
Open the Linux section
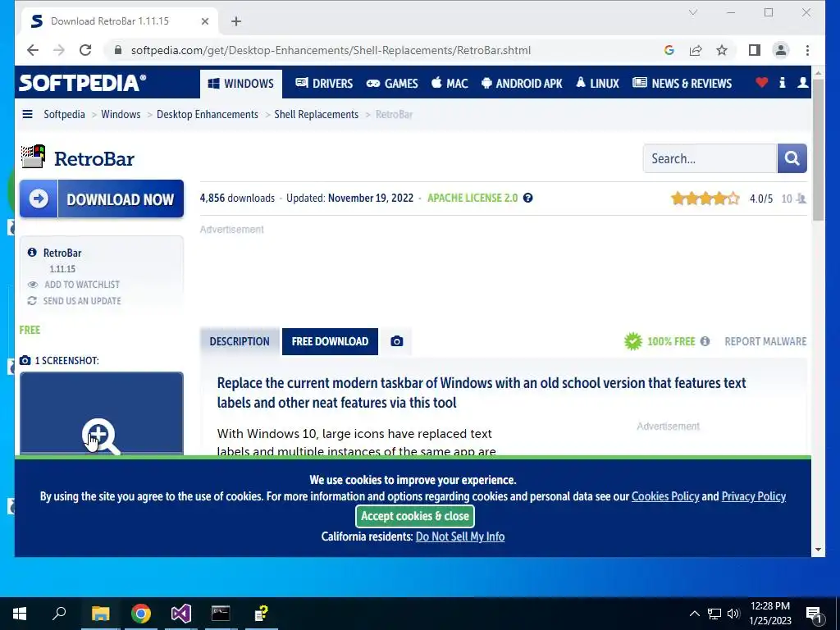point(597,84)
